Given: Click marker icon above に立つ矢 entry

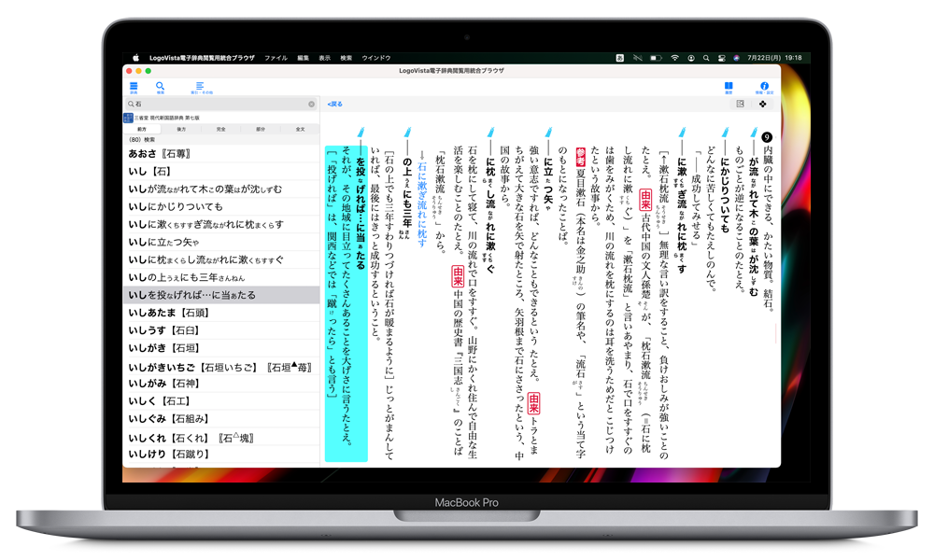Looking at the screenshot, I should 548,133.
